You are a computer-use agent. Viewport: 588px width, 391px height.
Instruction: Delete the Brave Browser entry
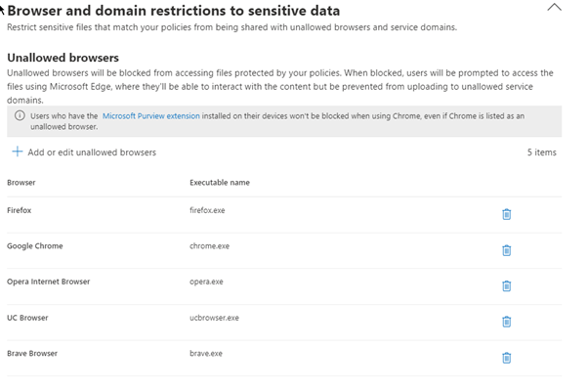tap(506, 358)
